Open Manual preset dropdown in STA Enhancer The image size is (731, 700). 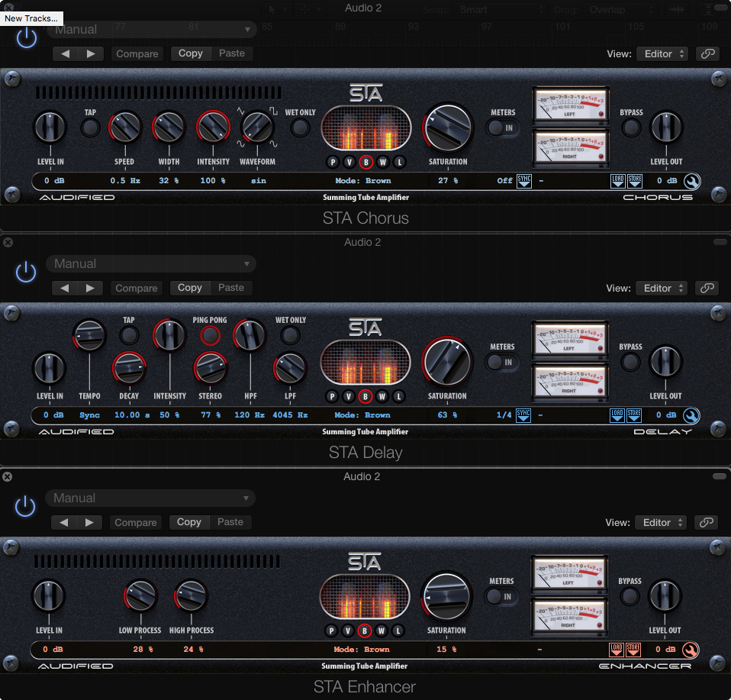pos(150,498)
